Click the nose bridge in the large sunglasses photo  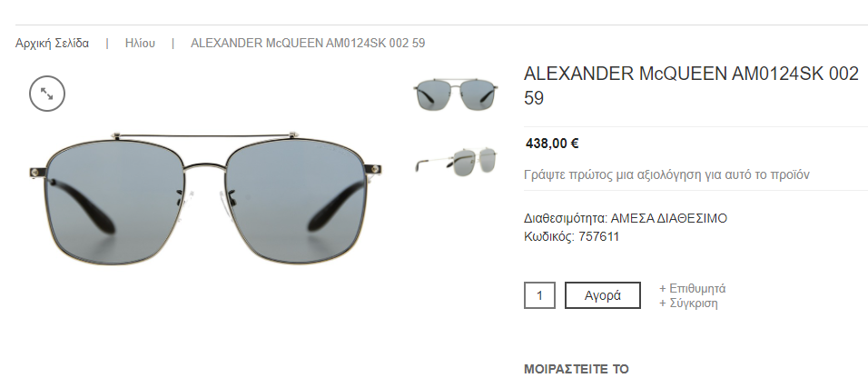[x=205, y=165]
